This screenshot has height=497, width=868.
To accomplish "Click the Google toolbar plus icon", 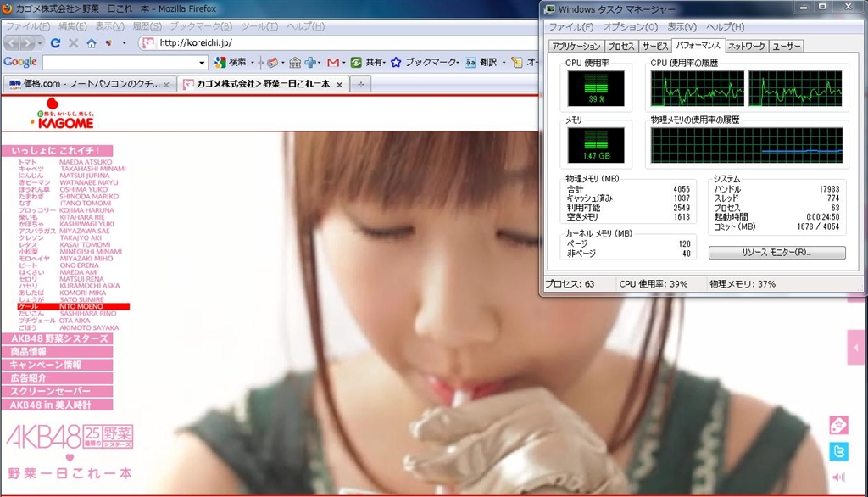I will [310, 63].
